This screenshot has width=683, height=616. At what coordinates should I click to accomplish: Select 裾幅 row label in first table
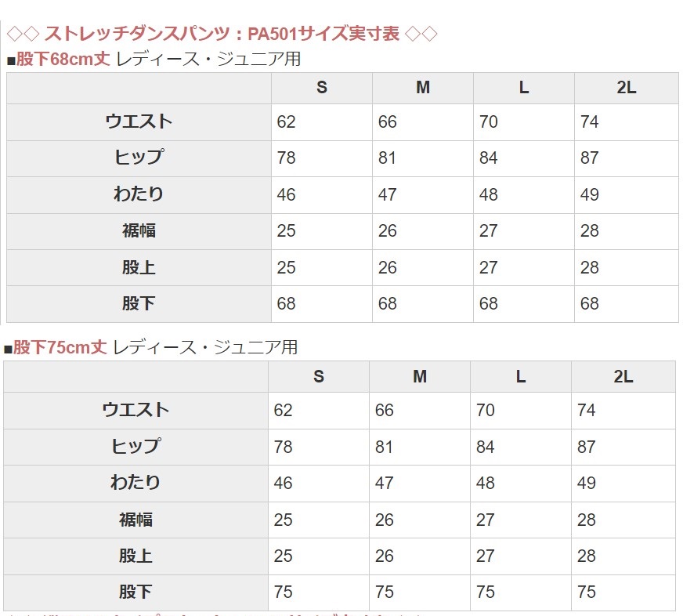coord(139,230)
